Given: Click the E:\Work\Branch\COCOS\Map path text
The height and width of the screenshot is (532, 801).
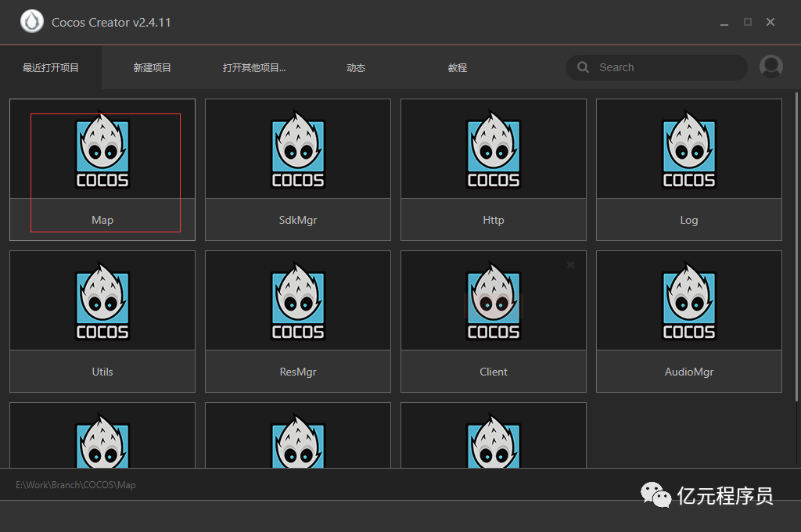Looking at the screenshot, I should coord(76,485).
